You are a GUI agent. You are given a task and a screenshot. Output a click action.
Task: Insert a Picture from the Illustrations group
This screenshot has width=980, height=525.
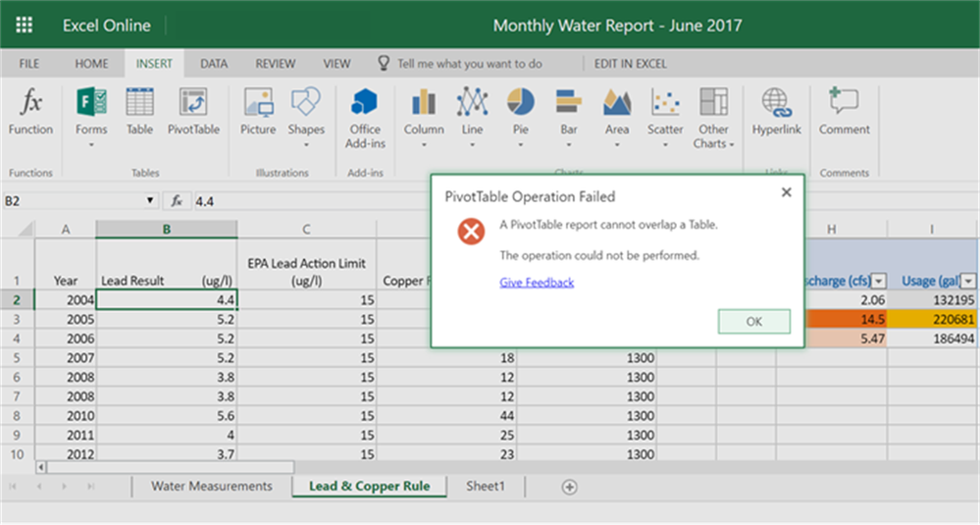(258, 112)
